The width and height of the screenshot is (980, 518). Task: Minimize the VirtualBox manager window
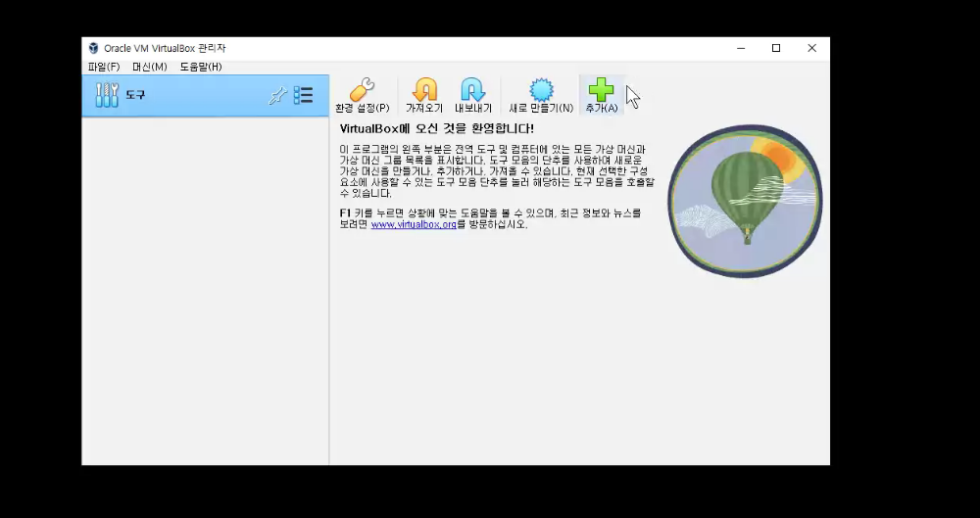point(741,48)
